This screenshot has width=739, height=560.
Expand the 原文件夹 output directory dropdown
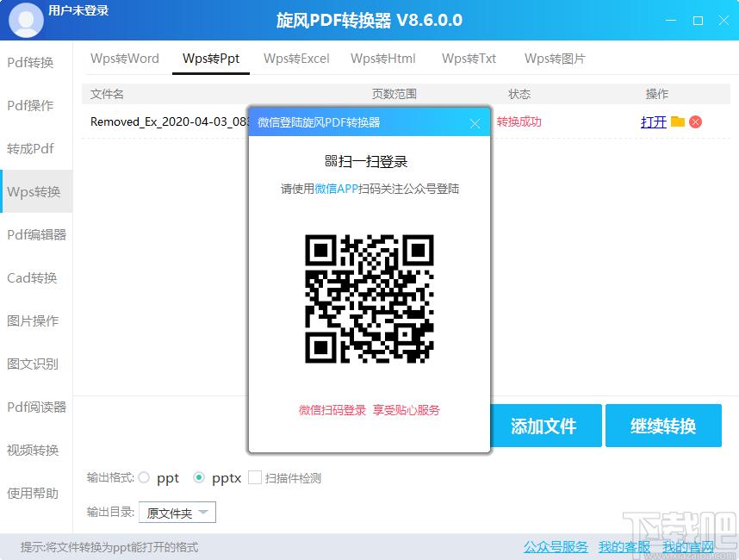point(177,513)
